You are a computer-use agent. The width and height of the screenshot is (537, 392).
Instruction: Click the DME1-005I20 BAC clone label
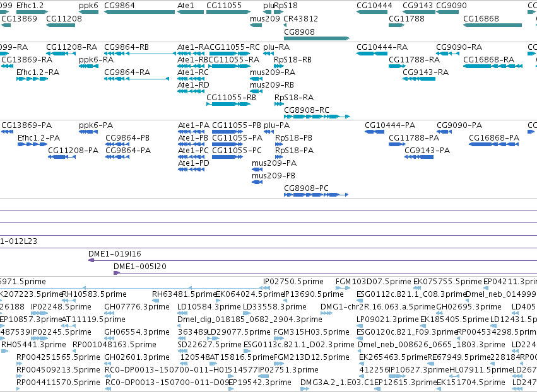pos(140,267)
